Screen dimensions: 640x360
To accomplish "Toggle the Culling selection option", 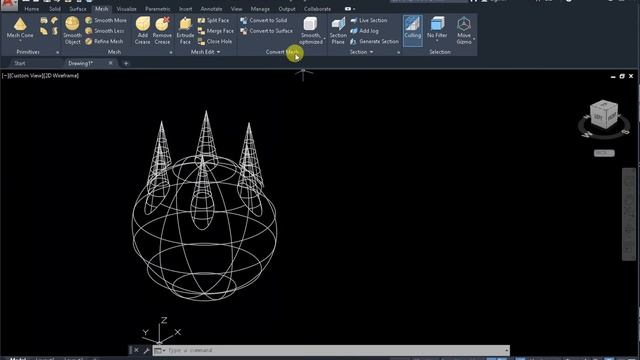I will (x=413, y=30).
